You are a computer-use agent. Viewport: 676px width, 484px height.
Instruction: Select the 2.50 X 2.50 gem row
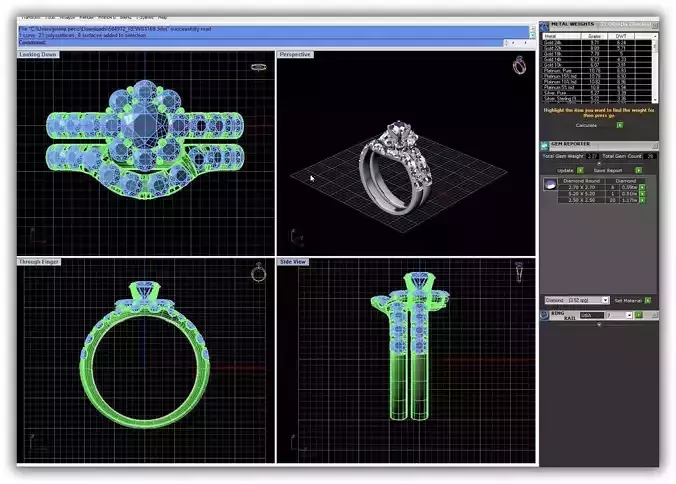(x=598, y=200)
